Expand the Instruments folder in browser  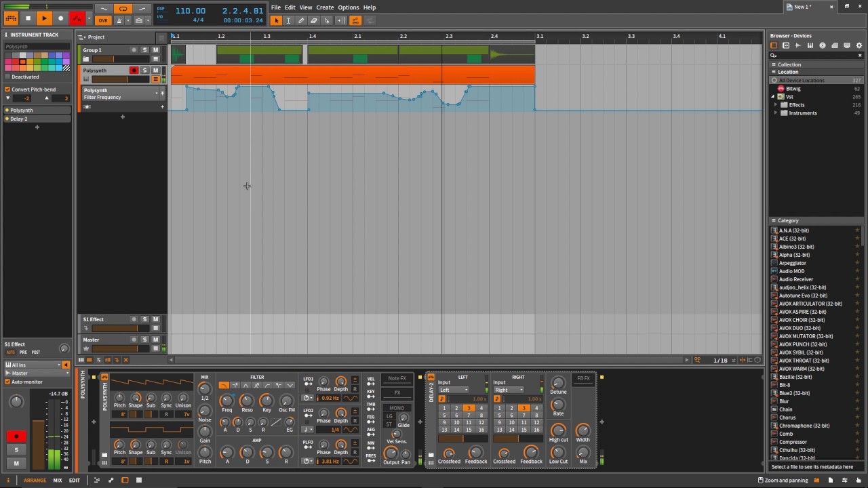click(777, 113)
